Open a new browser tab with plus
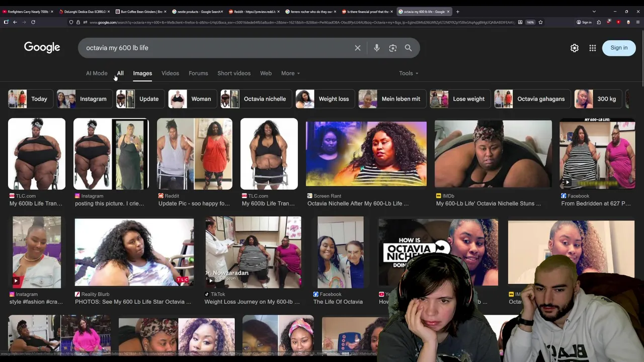Viewport: 644px width, 362px height. pyautogui.click(x=457, y=12)
